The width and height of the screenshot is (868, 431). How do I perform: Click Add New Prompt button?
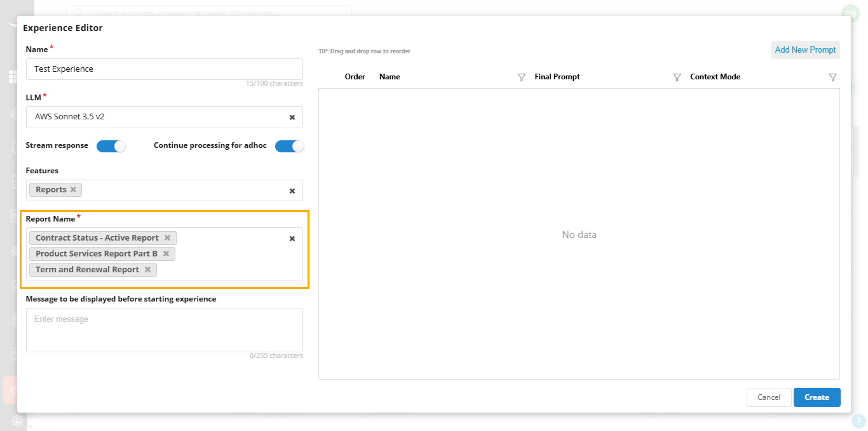[x=805, y=50]
